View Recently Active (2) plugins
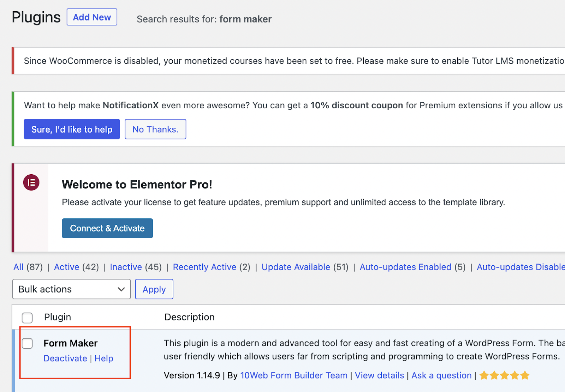565x392 pixels. [212, 267]
